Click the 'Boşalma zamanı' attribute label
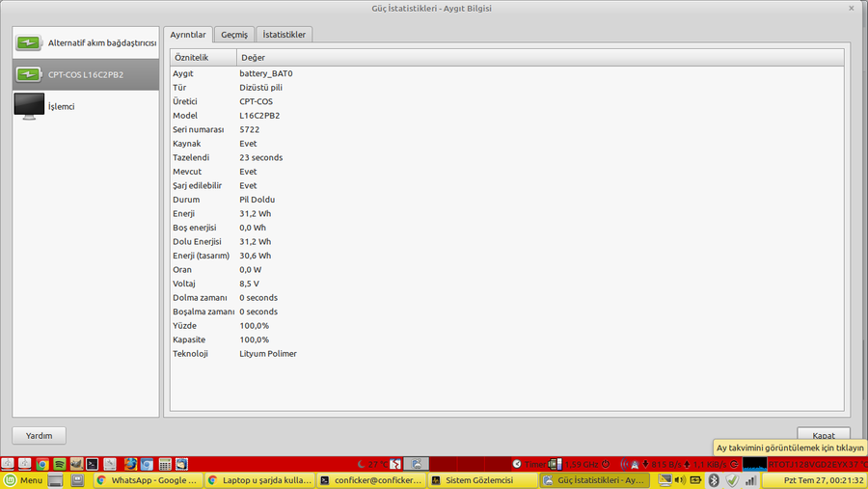Viewport: 868px width, 489px height. click(x=203, y=312)
